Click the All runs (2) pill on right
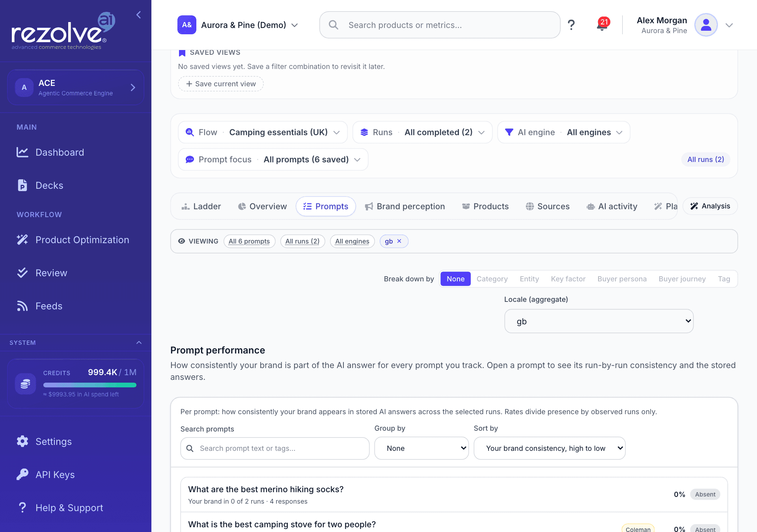This screenshot has width=757, height=532. [x=706, y=159]
